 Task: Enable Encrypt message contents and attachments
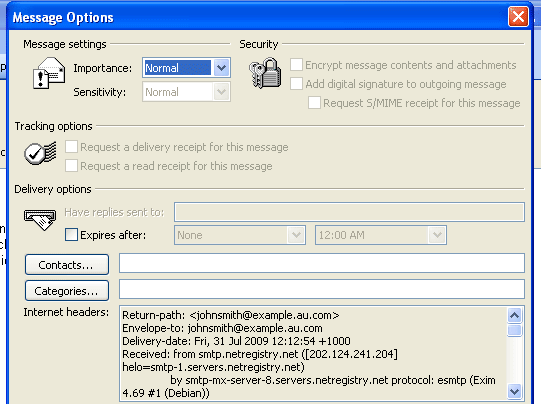[x=297, y=65]
